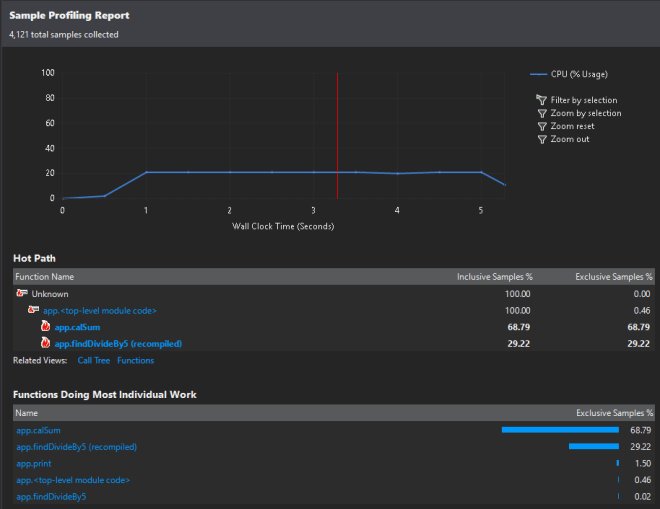Open app.<top-level module code> in Most Individual Work list
The image size is (660, 509).
(x=73, y=480)
